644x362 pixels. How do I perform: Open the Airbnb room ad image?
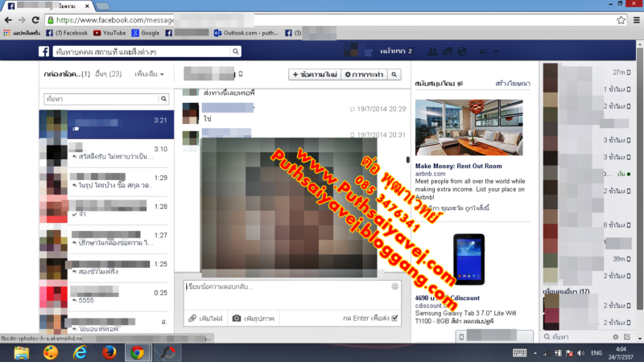(469, 127)
